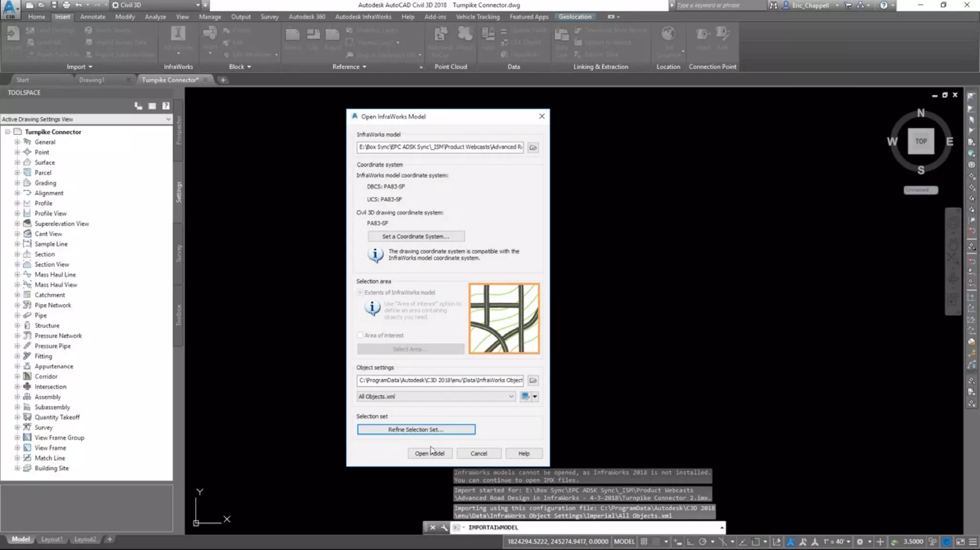This screenshot has width=980, height=550.
Task: Toggle drawing grid display in status bar
Action: 644,541
